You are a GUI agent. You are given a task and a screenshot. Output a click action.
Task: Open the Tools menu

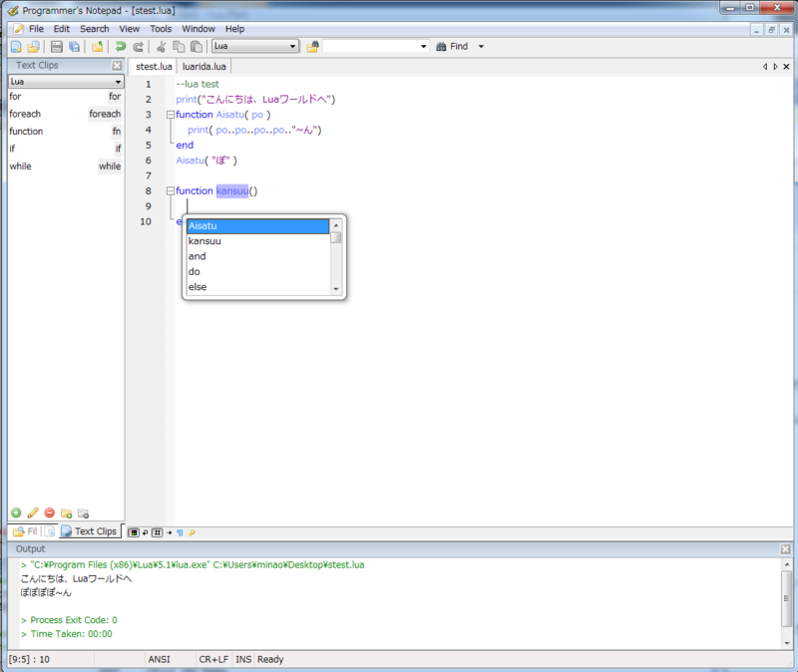pos(161,29)
